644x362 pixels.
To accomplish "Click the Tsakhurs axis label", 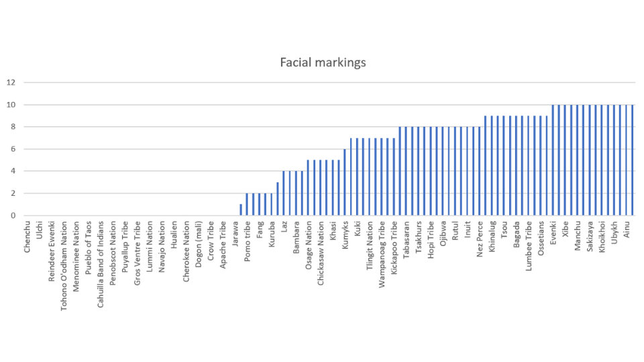I will click(419, 237).
